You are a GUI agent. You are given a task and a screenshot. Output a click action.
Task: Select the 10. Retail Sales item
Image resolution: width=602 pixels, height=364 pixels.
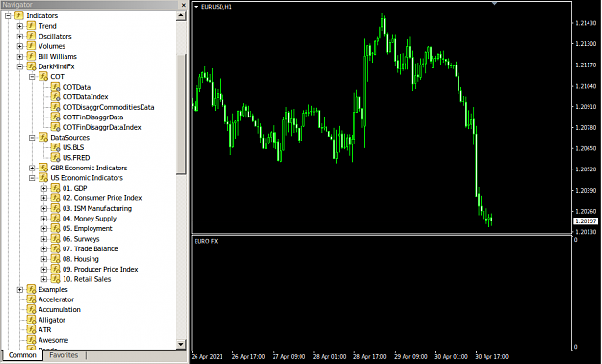click(x=87, y=279)
